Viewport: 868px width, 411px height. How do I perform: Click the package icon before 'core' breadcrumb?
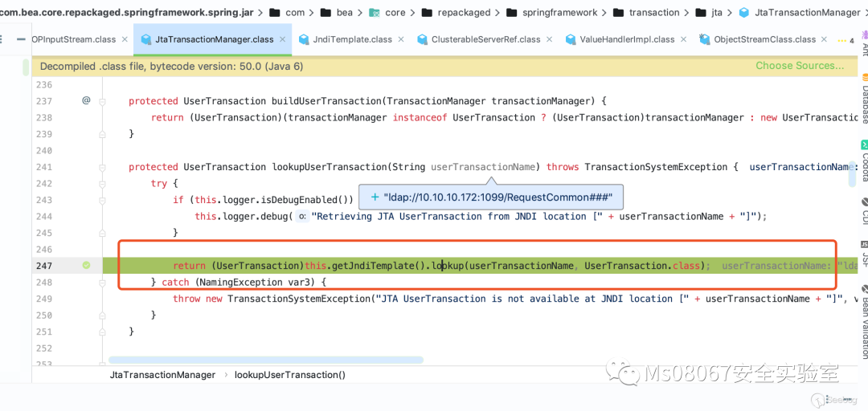coord(375,12)
